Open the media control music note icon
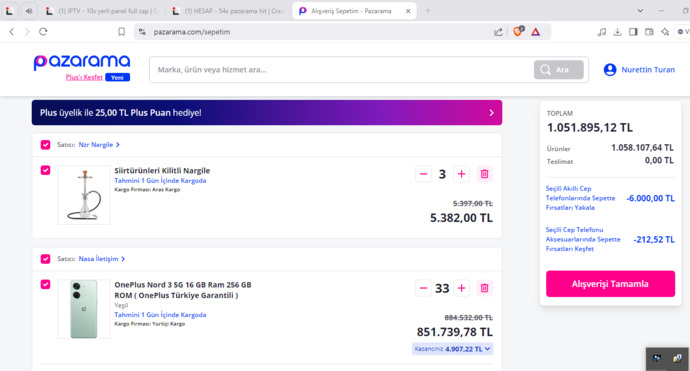Screen dimensions: 690x371 point(602,32)
